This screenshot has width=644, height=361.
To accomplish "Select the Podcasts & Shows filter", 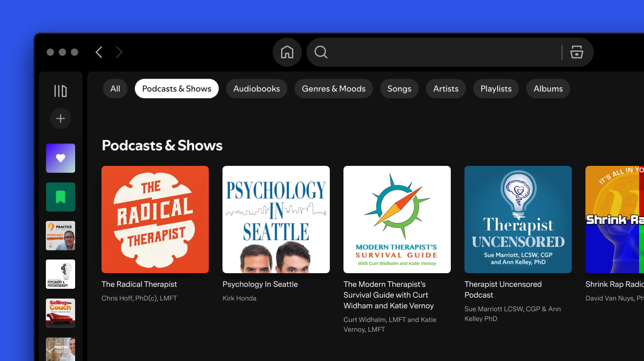I will click(x=177, y=89).
